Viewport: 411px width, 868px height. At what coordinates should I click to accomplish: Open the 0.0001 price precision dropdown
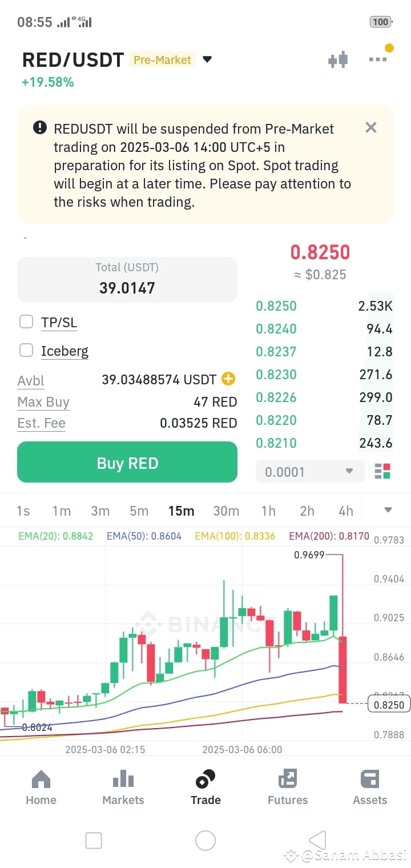[x=310, y=472]
